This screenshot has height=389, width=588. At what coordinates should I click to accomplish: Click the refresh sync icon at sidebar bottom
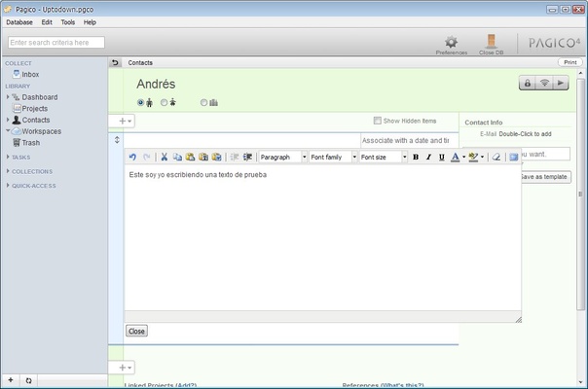28,380
